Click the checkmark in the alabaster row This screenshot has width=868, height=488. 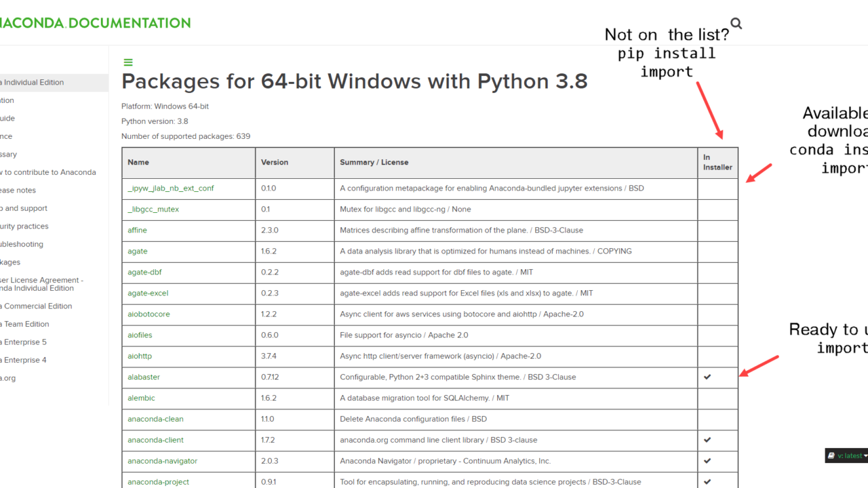point(707,377)
